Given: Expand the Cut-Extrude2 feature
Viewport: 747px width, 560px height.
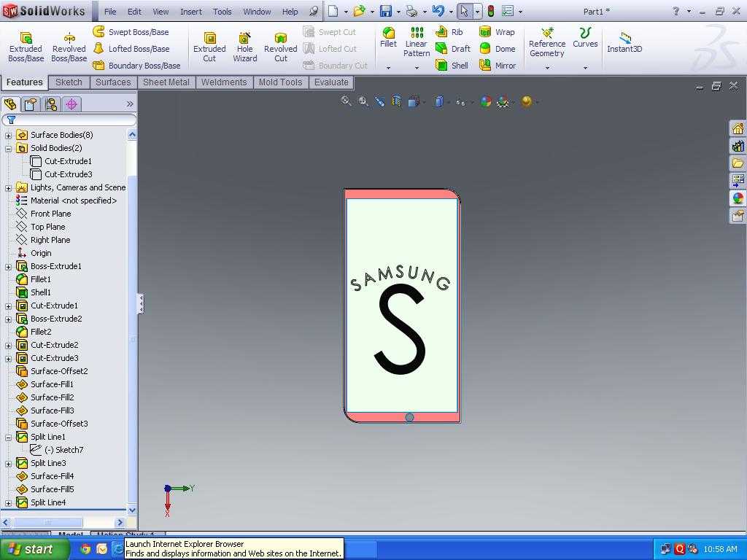Looking at the screenshot, I should pos(8,345).
